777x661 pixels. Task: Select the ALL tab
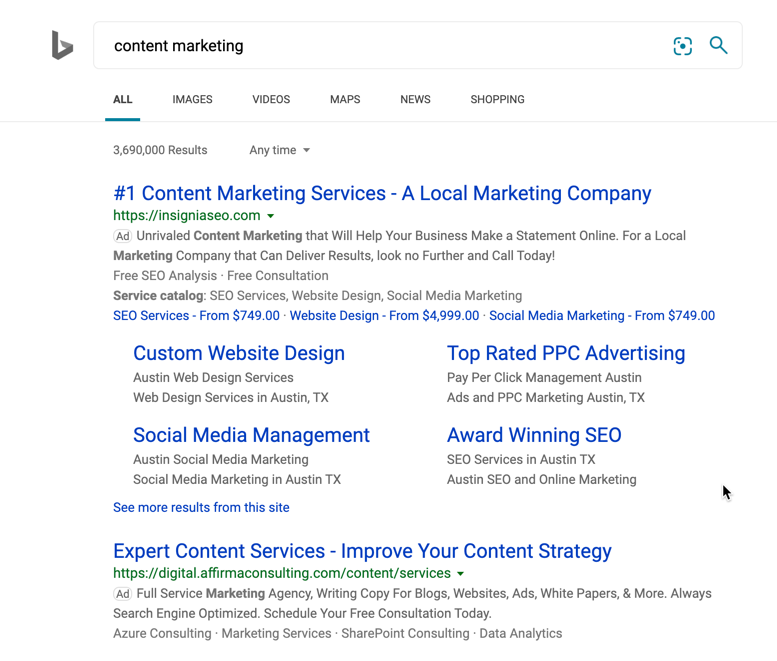[122, 100]
